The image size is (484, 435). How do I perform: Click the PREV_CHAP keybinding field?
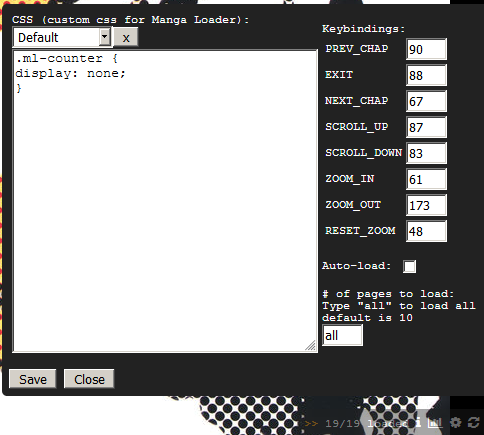[426, 49]
